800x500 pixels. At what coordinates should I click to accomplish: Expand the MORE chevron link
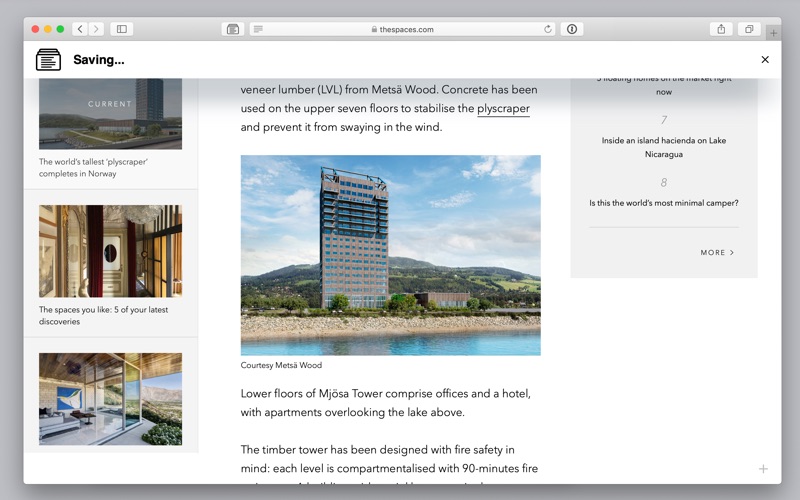pos(717,253)
